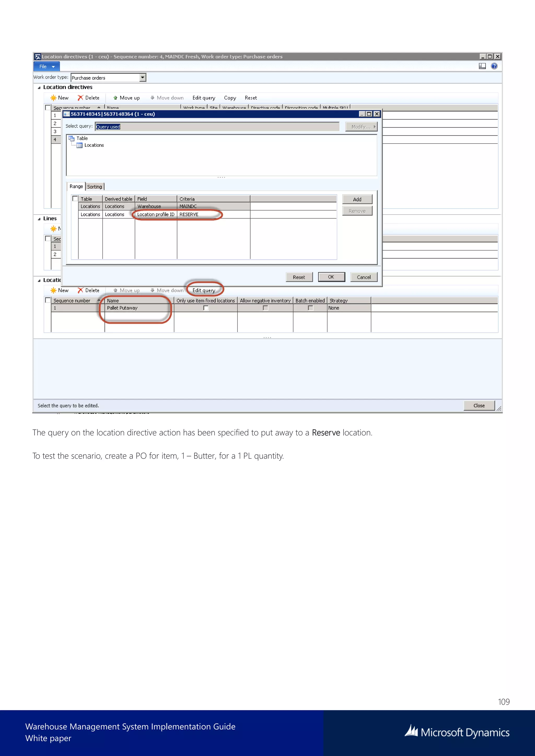Click the Close button at bottom right
The height and width of the screenshot is (756, 535).
click(479, 406)
